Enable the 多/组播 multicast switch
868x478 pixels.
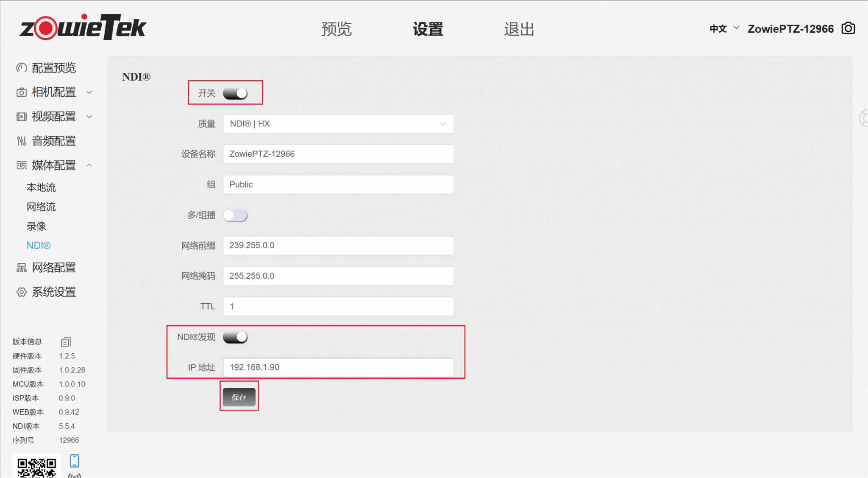235,215
